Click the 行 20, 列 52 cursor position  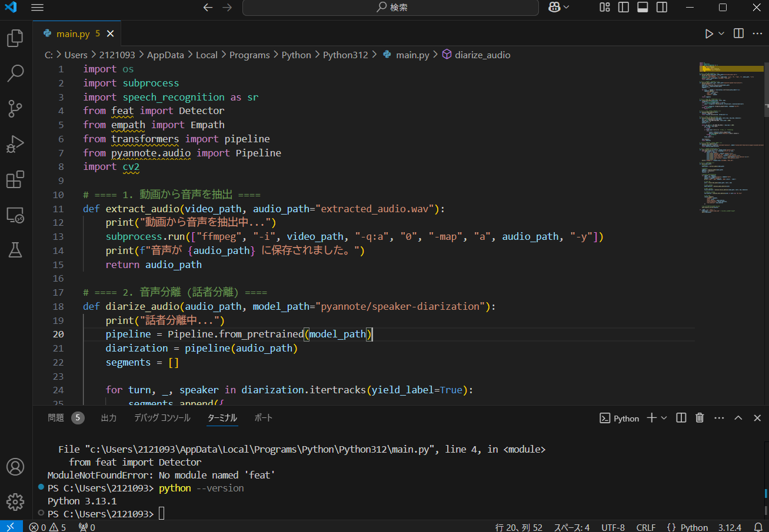click(x=519, y=527)
